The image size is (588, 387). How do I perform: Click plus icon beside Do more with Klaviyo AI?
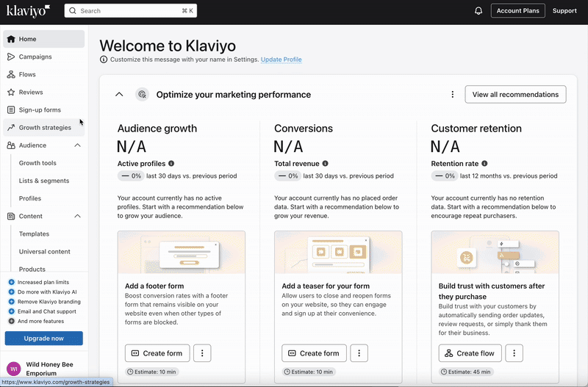point(11,292)
